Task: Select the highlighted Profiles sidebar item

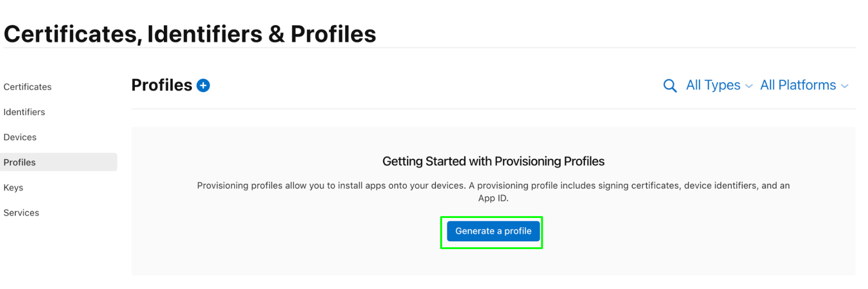Action: pyautogui.click(x=59, y=162)
